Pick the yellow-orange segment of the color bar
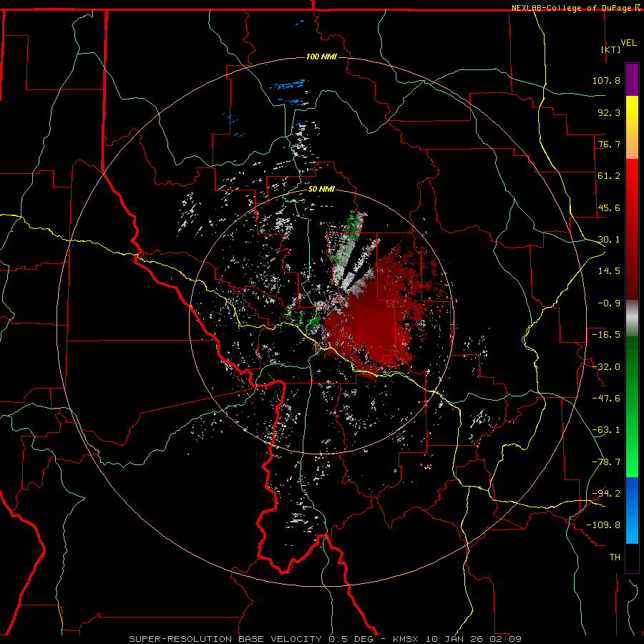Screen dimensions: 644x644 click(632, 127)
